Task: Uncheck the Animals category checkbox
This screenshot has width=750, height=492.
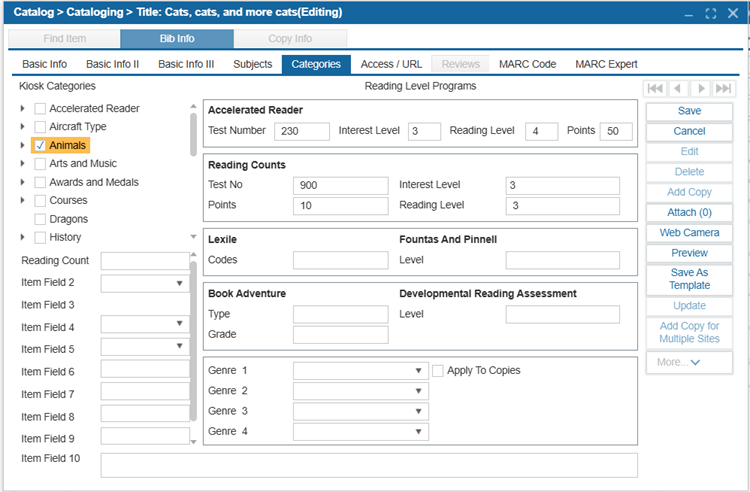Action: tap(40, 145)
